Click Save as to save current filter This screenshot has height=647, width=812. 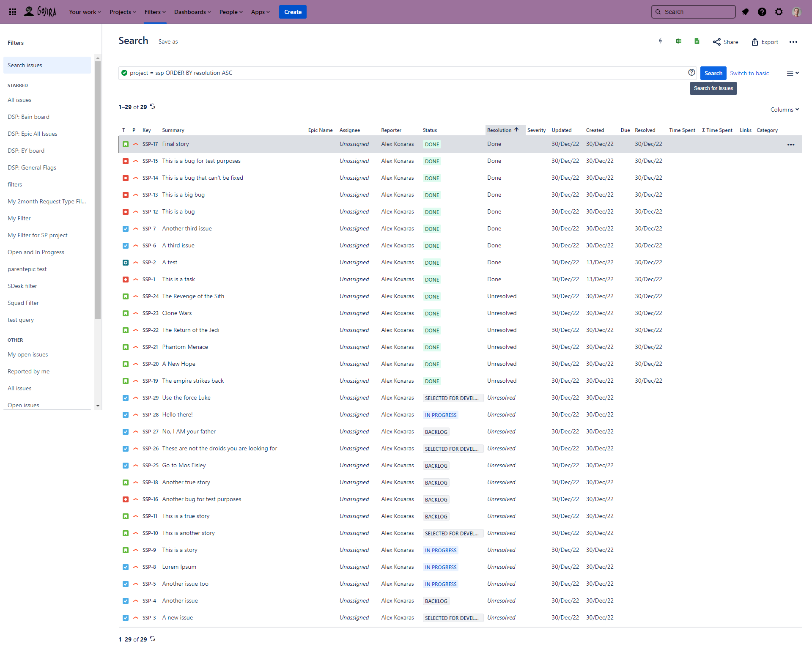click(x=169, y=41)
